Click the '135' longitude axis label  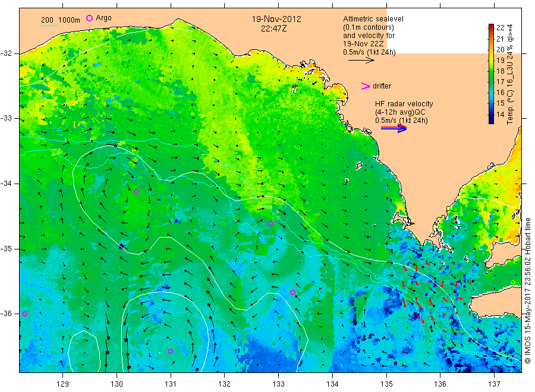pyautogui.click(x=386, y=384)
